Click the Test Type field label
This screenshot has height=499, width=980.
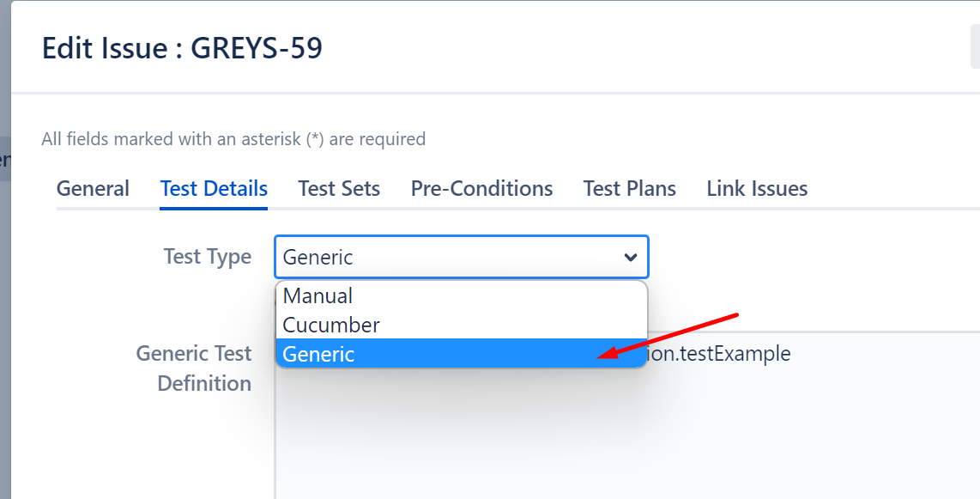click(x=208, y=256)
